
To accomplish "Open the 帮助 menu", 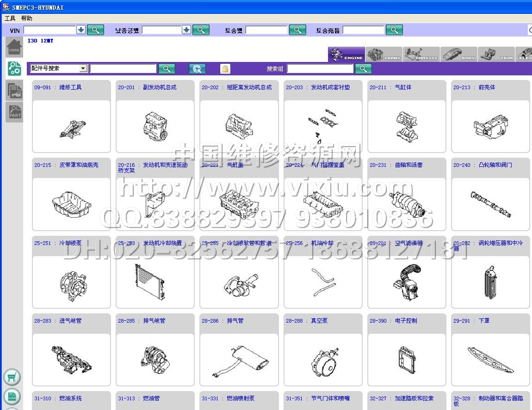I will [x=27, y=18].
